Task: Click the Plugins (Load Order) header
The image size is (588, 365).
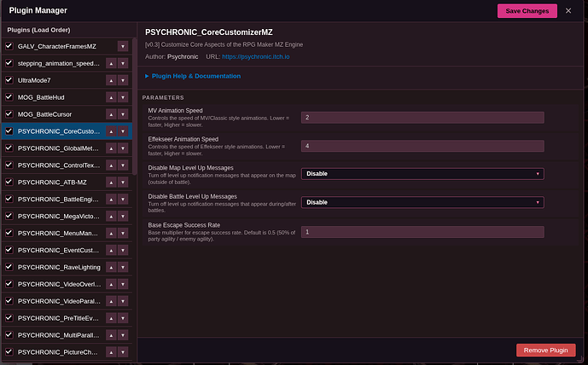Action: 38,30
